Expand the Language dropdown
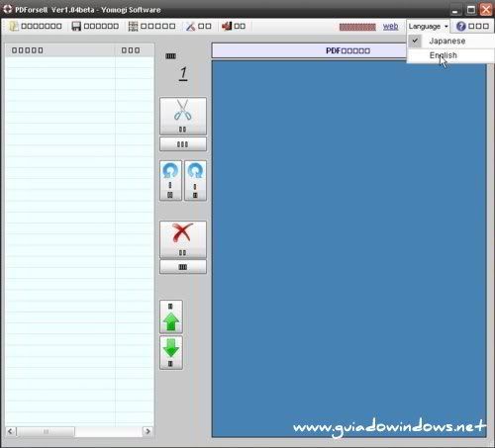Viewport: 495px width, 448px height. click(428, 27)
